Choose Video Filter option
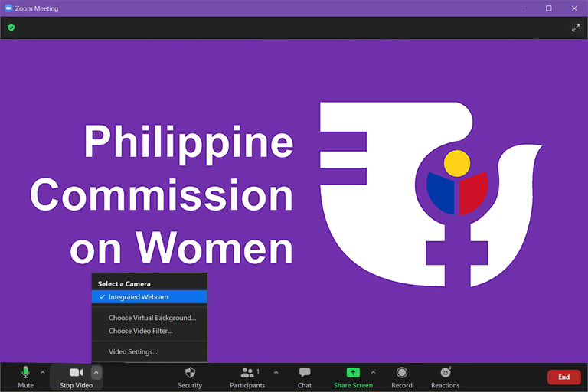The height and width of the screenshot is (392, 588). pyautogui.click(x=149, y=331)
